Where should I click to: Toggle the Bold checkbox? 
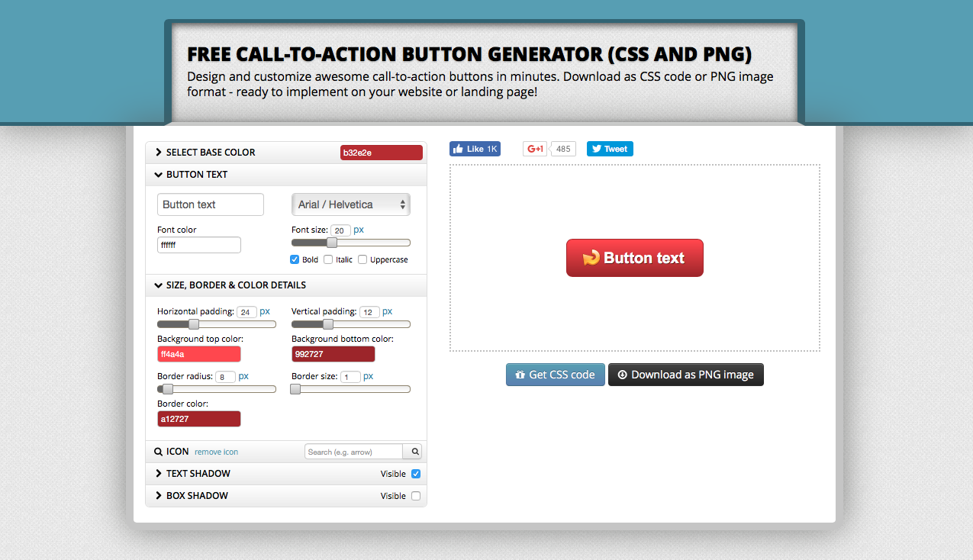click(x=295, y=259)
